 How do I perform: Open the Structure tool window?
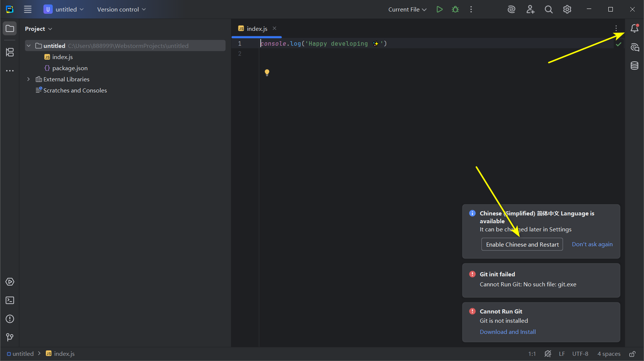(x=10, y=52)
